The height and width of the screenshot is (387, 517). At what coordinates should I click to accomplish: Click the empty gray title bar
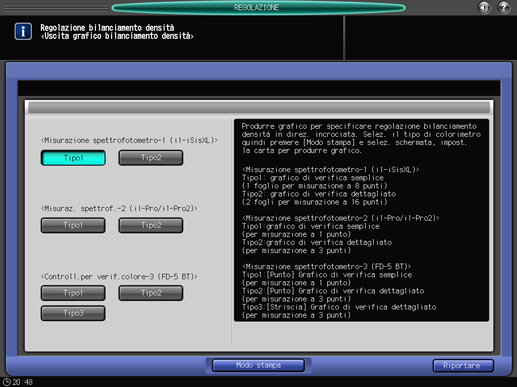coord(259,108)
